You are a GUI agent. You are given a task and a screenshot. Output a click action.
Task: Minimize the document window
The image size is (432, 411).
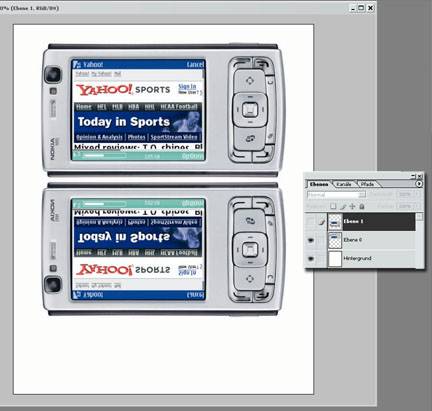click(x=353, y=8)
